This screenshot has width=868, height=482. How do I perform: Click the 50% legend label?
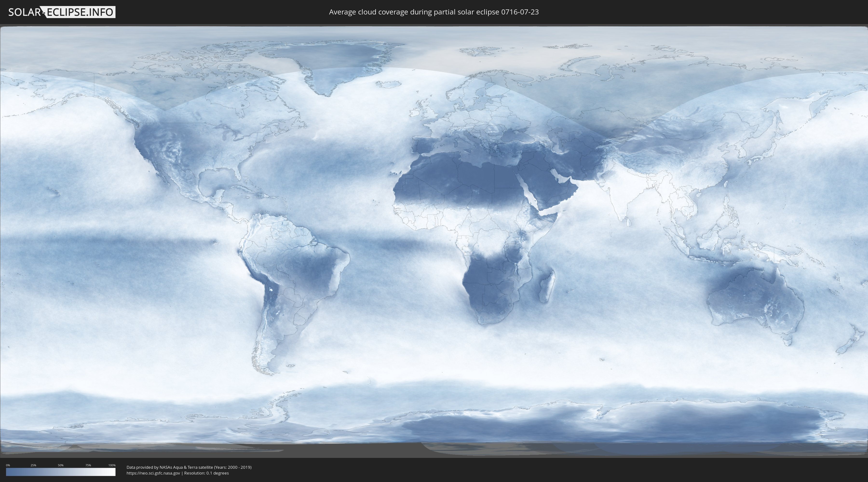click(61, 465)
